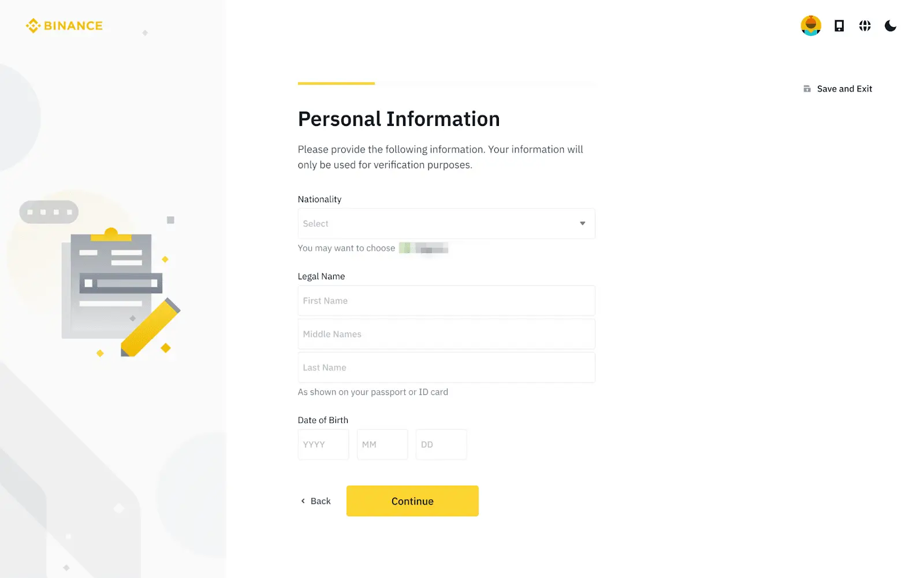Open the language globe selector
Image resolution: width=924 pixels, height=578 pixels.
(865, 26)
